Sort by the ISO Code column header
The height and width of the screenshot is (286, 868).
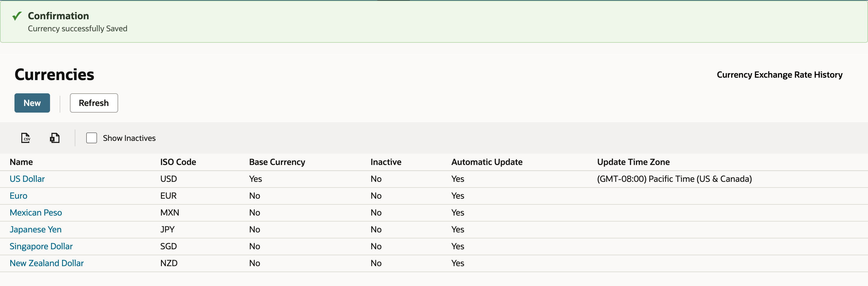(178, 162)
